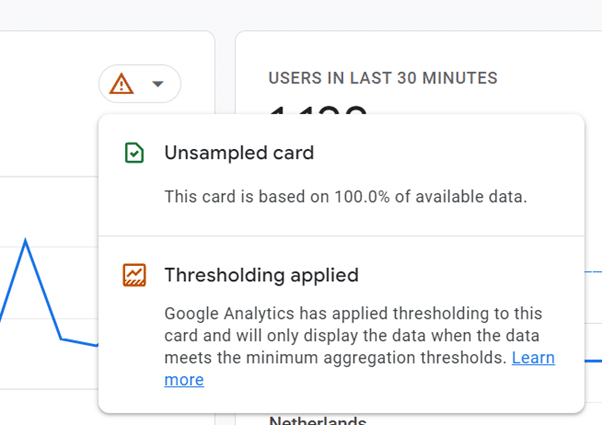This screenshot has width=602, height=425.
Task: Open the Learn more link
Action: 533,358
